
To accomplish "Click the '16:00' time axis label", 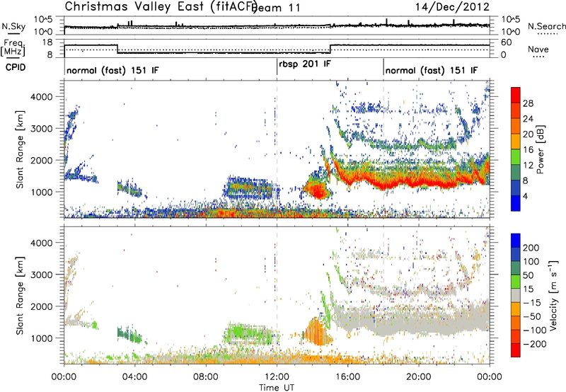I will click(347, 377).
